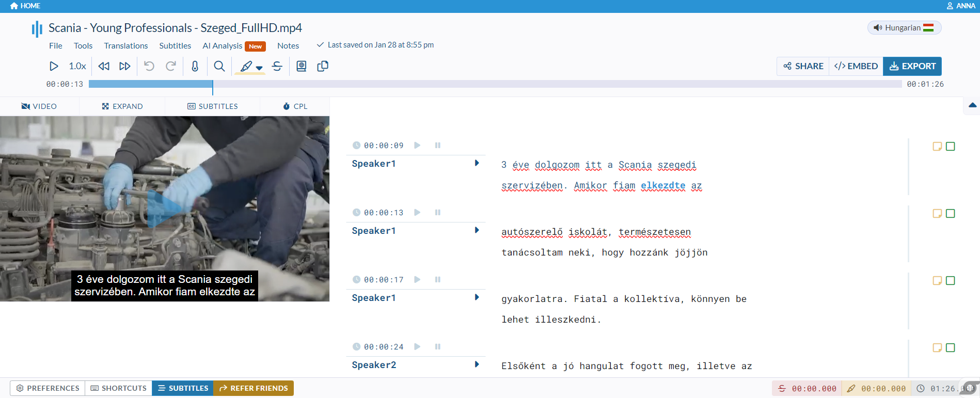Click the strikethrough tool icon
This screenshot has height=398, width=980.
pyautogui.click(x=277, y=66)
